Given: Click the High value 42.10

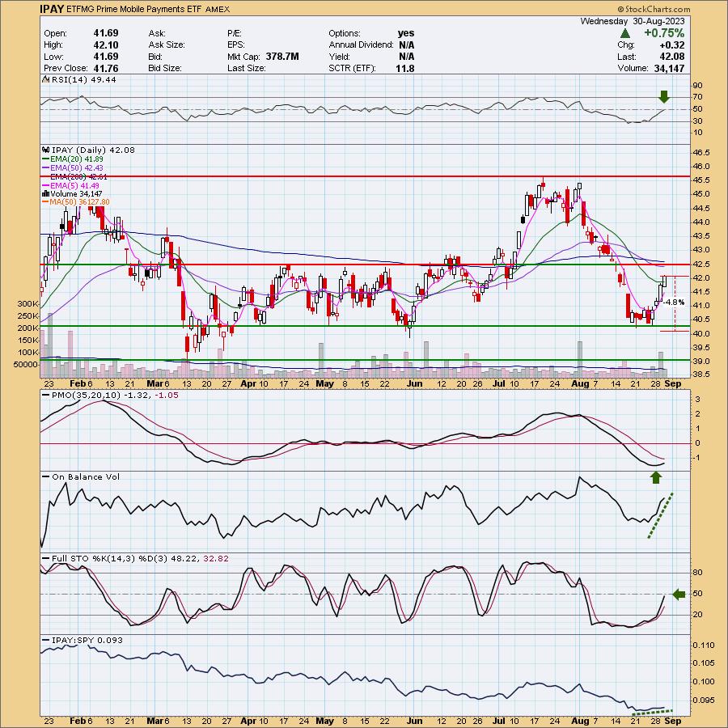Looking at the screenshot, I should (x=106, y=44).
